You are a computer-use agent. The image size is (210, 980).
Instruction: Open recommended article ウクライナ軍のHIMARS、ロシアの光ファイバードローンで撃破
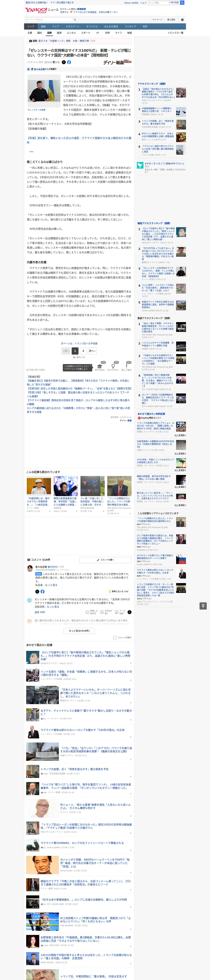point(82,843)
